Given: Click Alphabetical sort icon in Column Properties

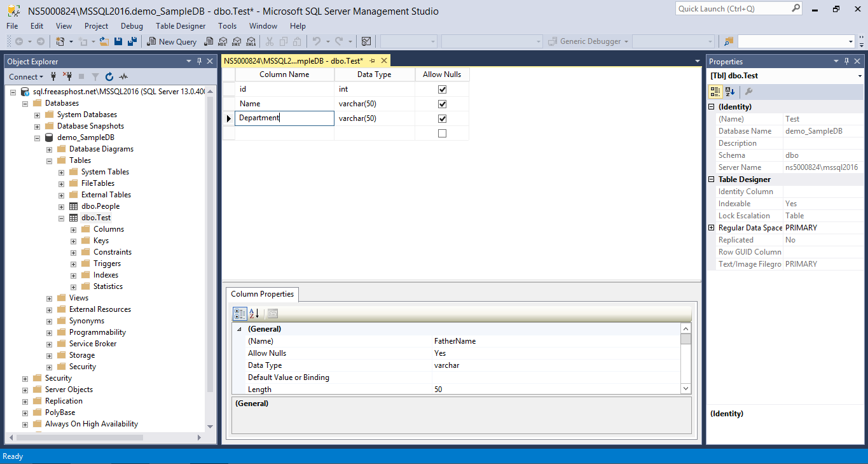Looking at the screenshot, I should point(254,313).
